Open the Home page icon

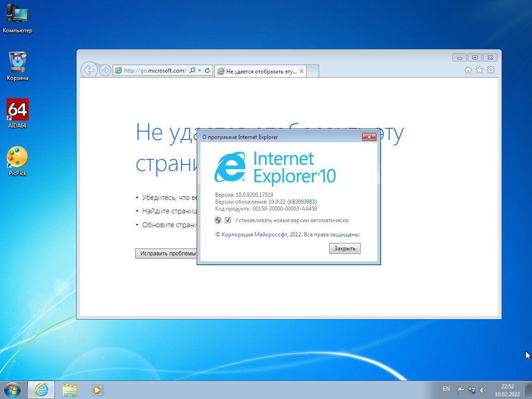(468, 70)
